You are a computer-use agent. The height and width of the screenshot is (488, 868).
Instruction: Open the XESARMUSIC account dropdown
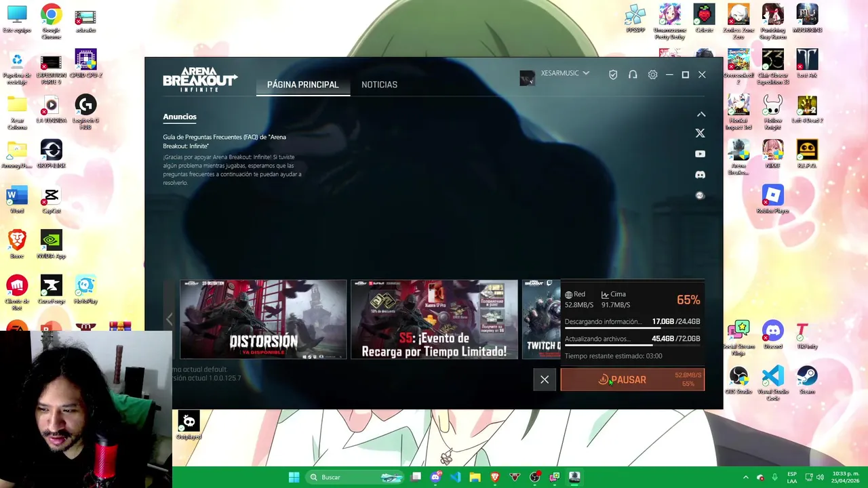[565, 73]
